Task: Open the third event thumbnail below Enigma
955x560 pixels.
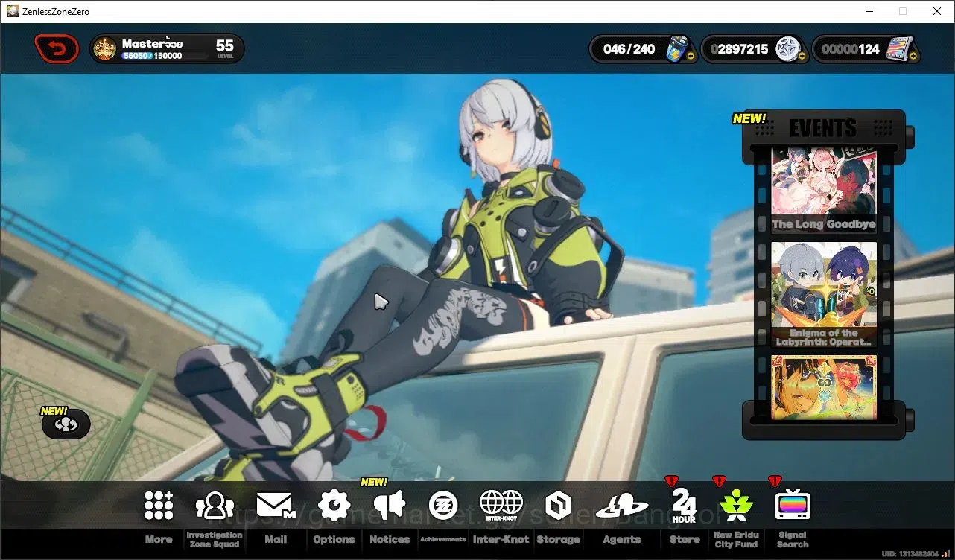Action: point(823,386)
